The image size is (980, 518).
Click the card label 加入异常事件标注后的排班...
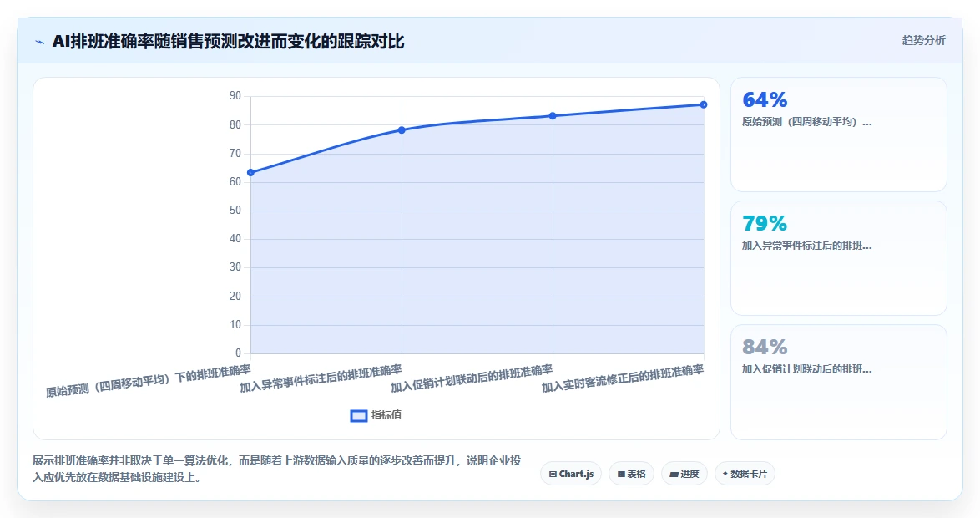(806, 246)
